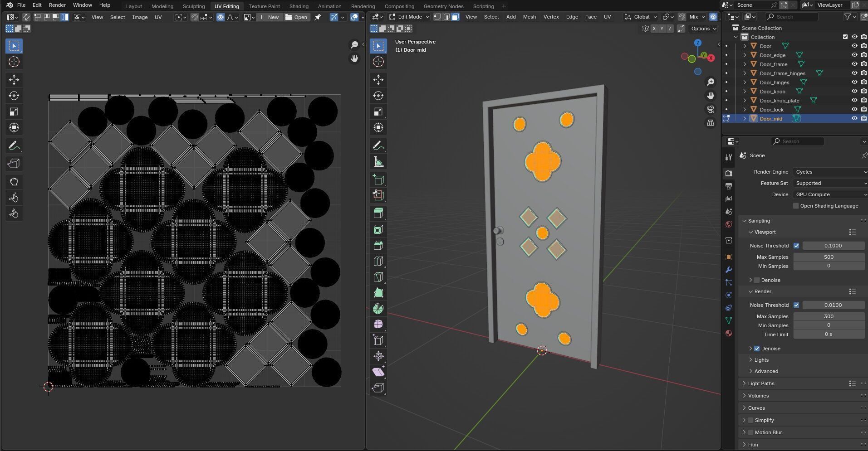Screen dimensions: 868x451
Task: Select the Relax tool in UV editor
Action: (14, 198)
